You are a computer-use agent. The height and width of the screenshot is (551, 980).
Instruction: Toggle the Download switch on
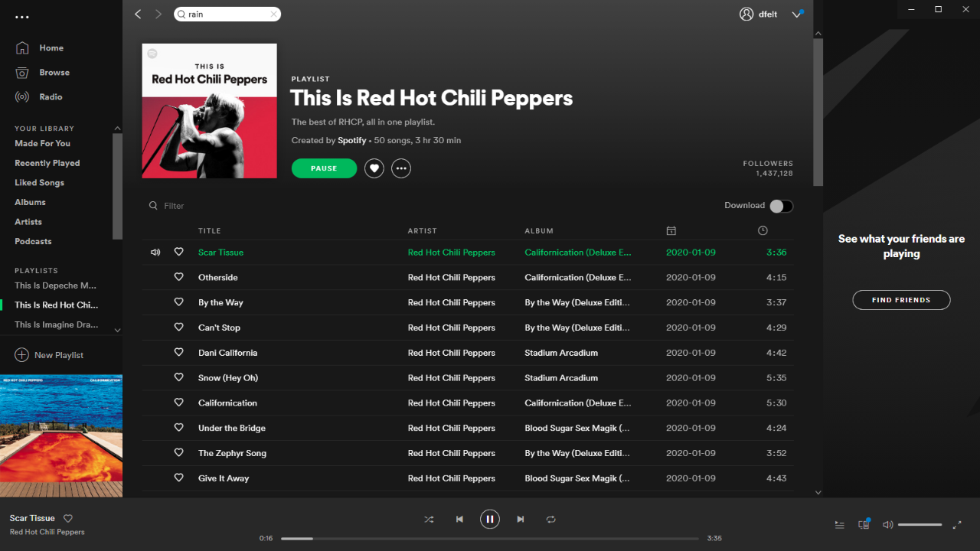782,206
